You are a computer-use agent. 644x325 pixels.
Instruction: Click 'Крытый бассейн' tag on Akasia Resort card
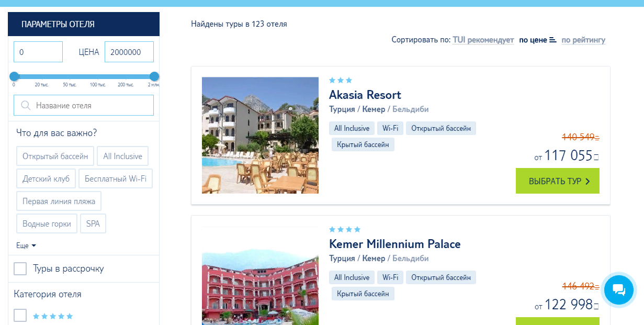(x=363, y=144)
